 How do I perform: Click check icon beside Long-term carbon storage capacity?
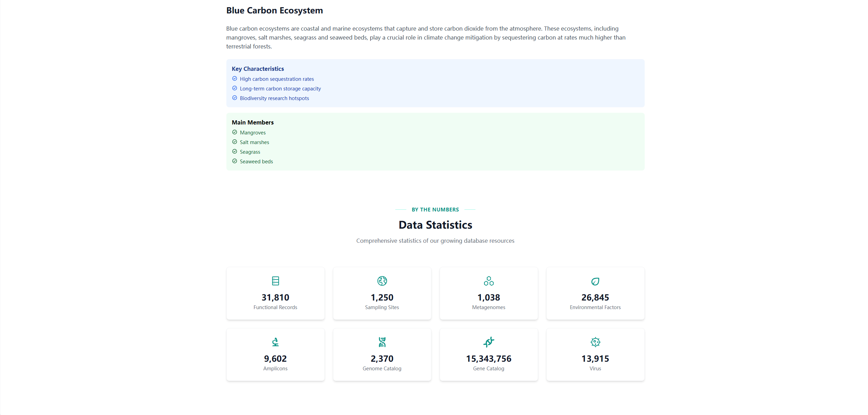(x=235, y=88)
